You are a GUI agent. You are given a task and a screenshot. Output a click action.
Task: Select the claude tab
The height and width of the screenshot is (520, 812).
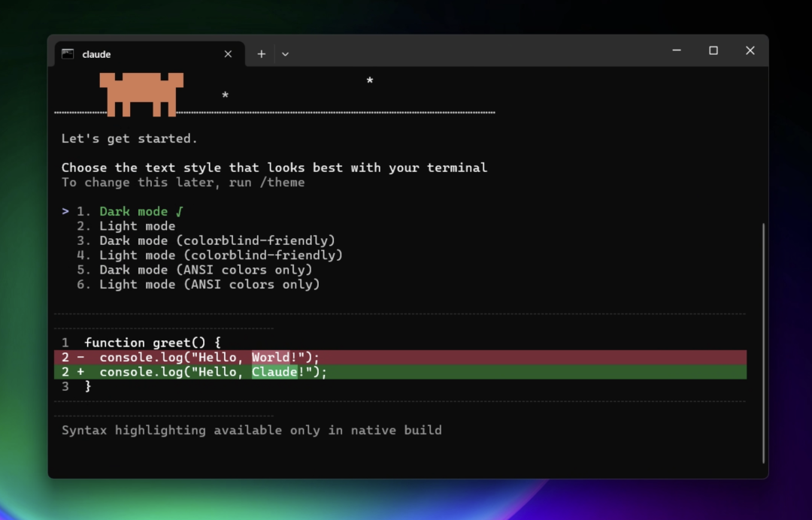point(150,54)
